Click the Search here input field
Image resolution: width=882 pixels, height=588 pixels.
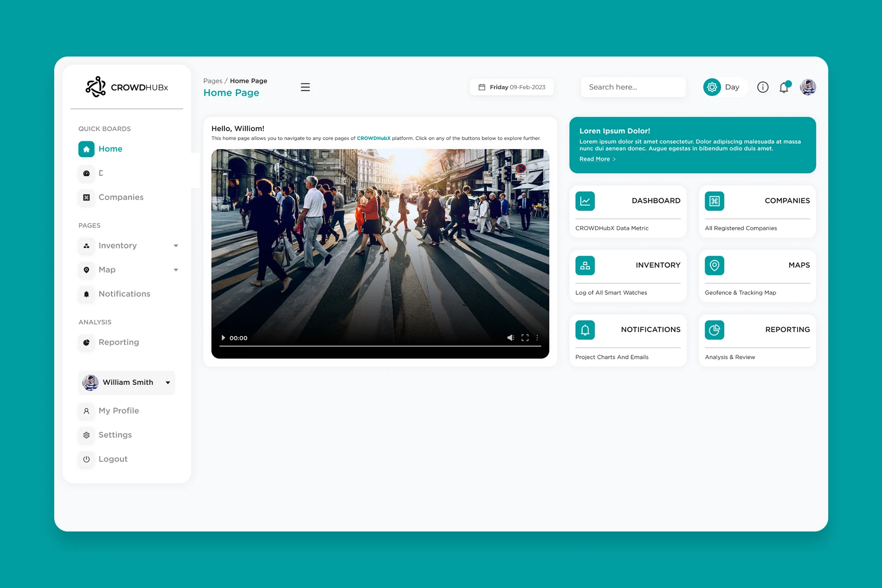[633, 87]
